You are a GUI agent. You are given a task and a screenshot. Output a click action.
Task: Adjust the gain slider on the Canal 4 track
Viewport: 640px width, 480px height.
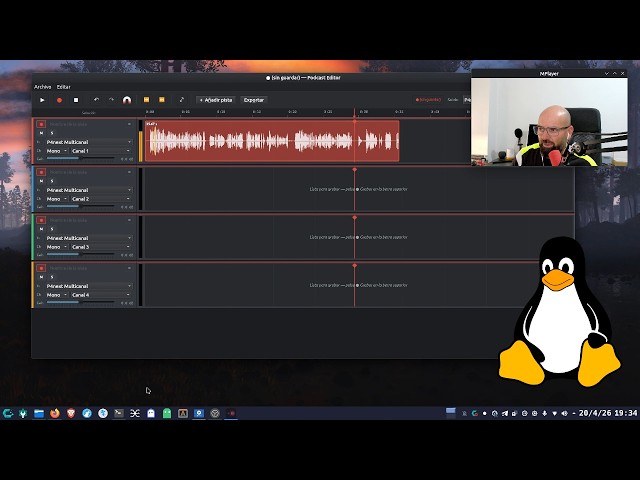[81, 302]
